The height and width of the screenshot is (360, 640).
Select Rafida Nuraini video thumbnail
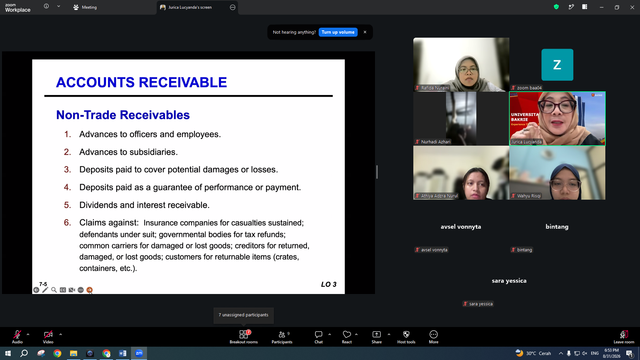pyautogui.click(x=461, y=64)
